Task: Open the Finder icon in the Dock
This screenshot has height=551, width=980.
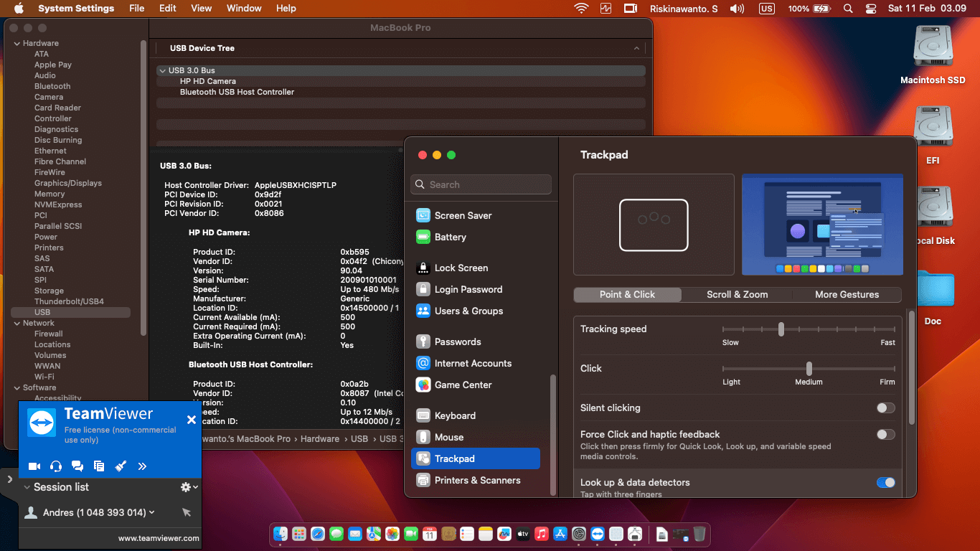Action: (281, 534)
